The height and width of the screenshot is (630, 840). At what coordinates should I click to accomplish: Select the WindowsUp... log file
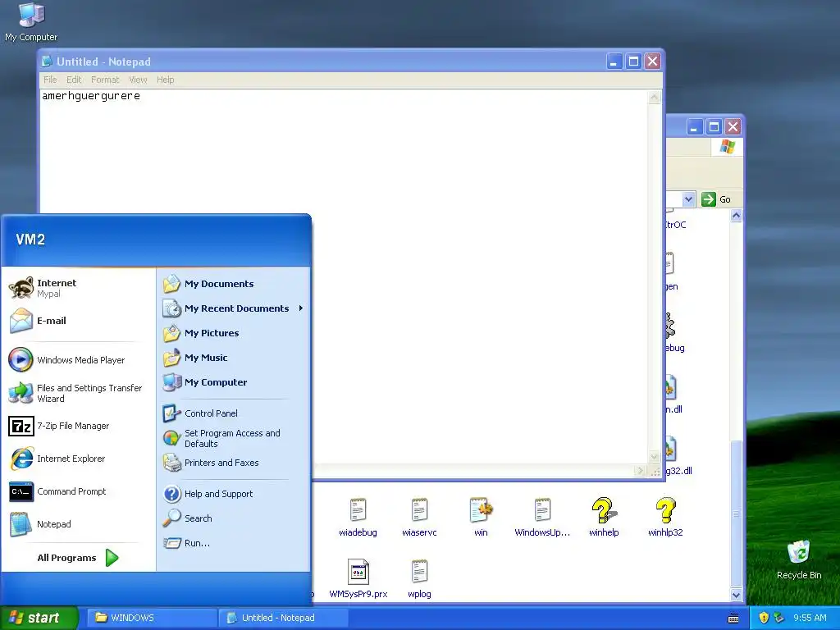[x=542, y=518]
